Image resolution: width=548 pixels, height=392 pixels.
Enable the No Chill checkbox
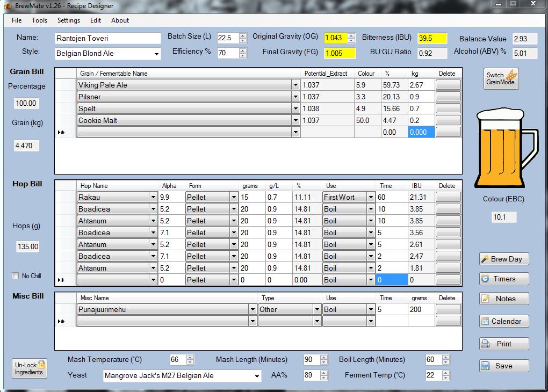tap(16, 276)
